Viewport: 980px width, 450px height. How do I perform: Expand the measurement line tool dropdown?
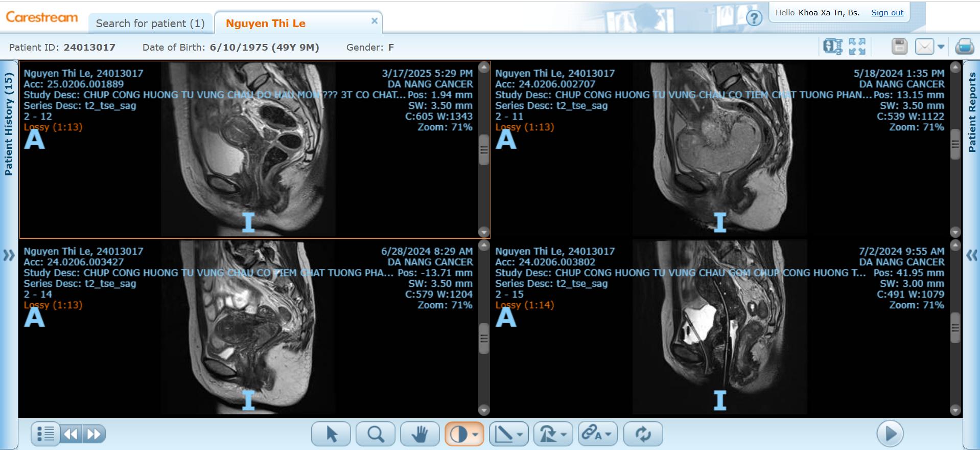click(x=520, y=434)
